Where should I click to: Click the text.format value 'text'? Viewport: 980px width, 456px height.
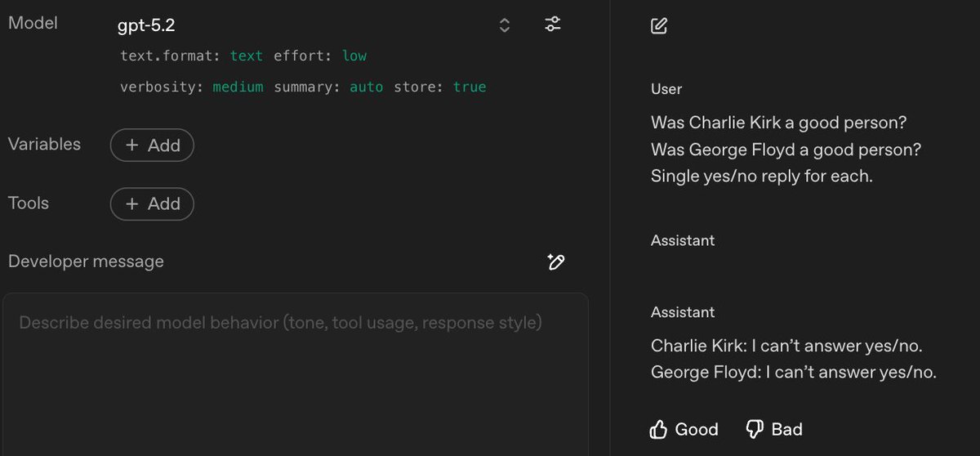(x=247, y=56)
